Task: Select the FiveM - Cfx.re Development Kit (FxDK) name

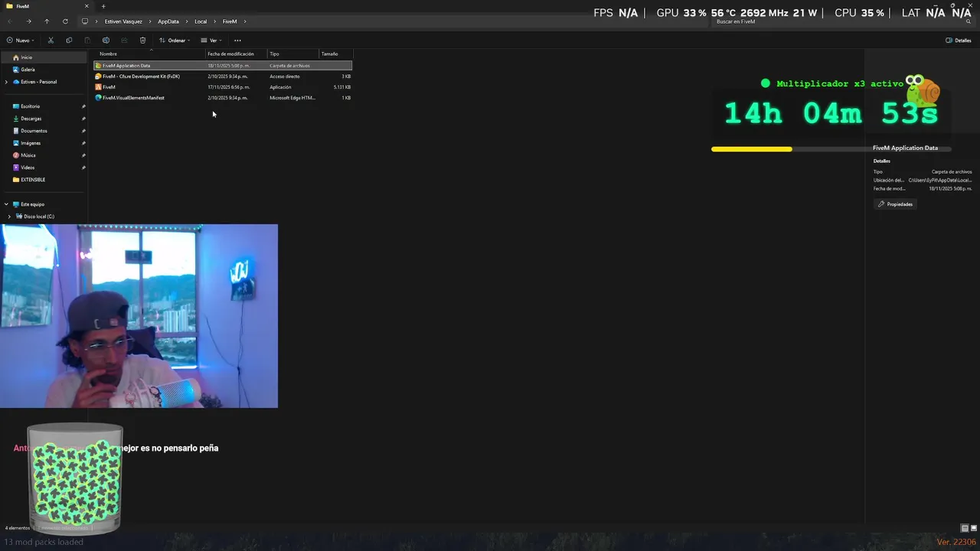Action: tap(141, 77)
